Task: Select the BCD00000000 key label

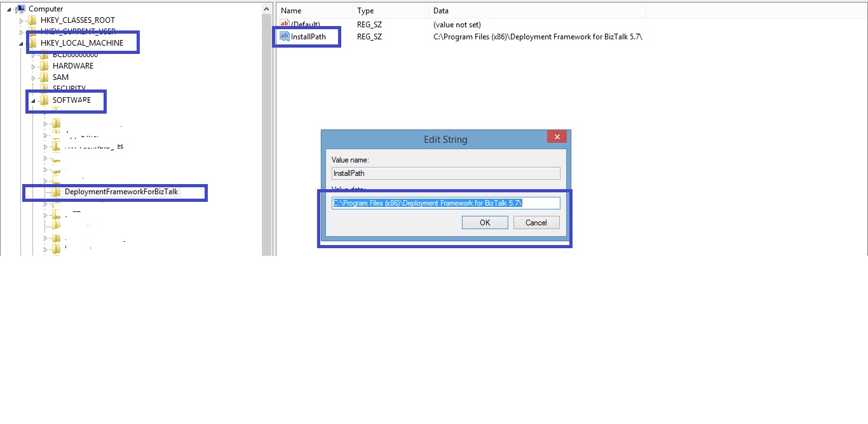Action: click(76, 55)
